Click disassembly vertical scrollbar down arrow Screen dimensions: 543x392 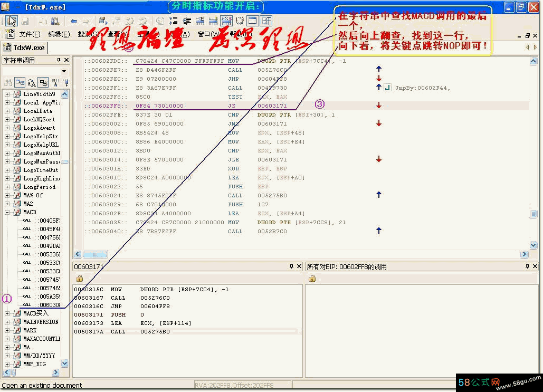click(x=534, y=245)
